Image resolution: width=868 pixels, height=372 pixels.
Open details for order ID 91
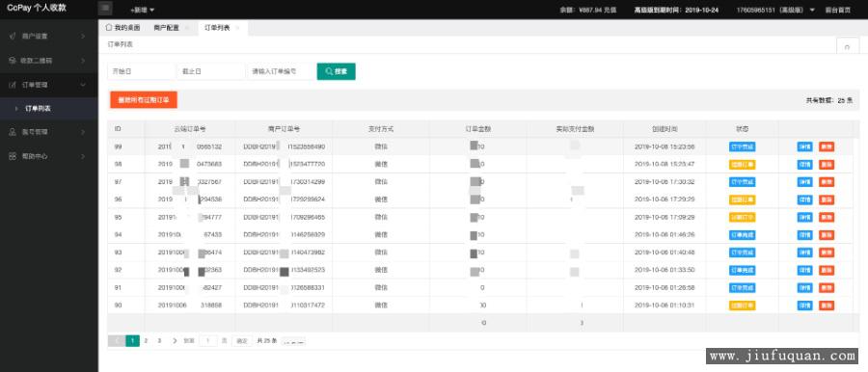(804, 288)
